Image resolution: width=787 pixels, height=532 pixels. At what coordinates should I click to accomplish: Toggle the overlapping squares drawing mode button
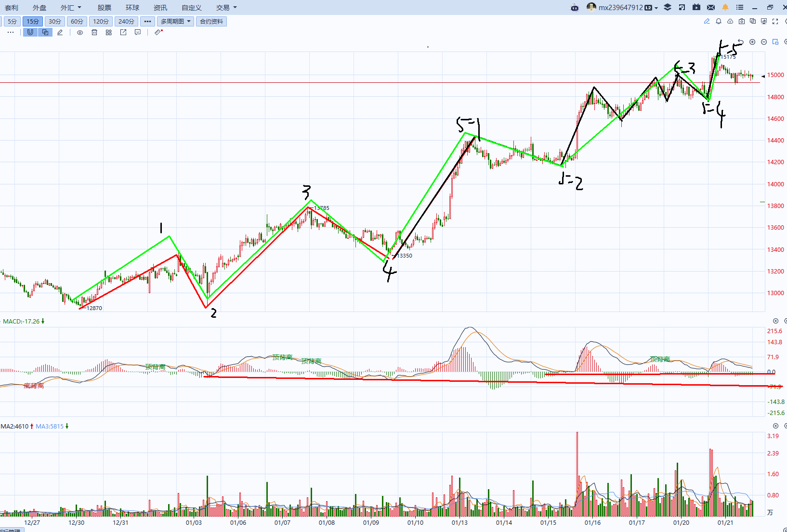pos(45,32)
